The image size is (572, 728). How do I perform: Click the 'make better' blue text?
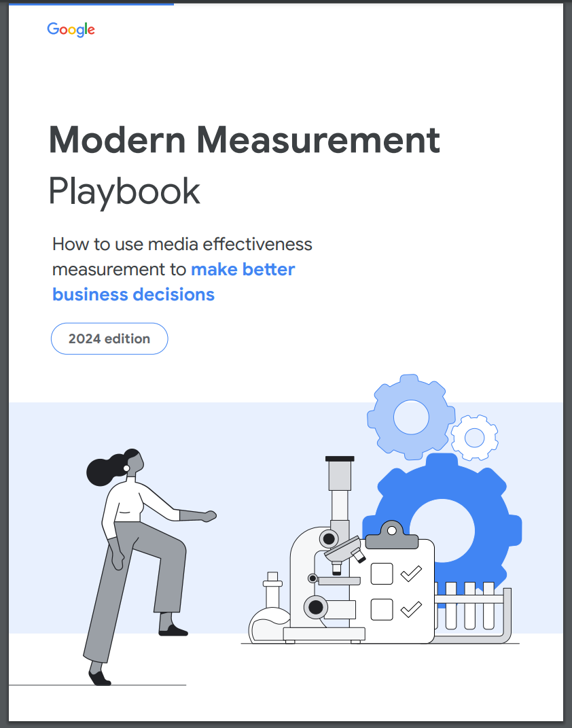[x=243, y=269]
